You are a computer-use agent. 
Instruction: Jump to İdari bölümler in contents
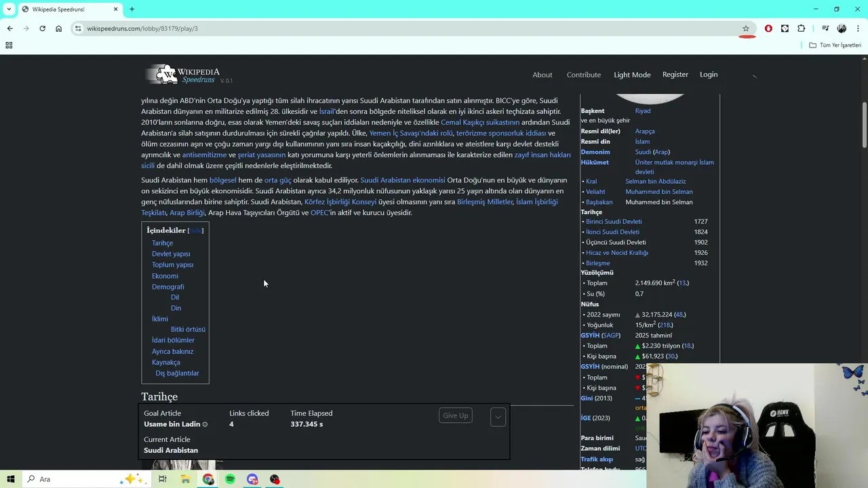click(x=173, y=340)
